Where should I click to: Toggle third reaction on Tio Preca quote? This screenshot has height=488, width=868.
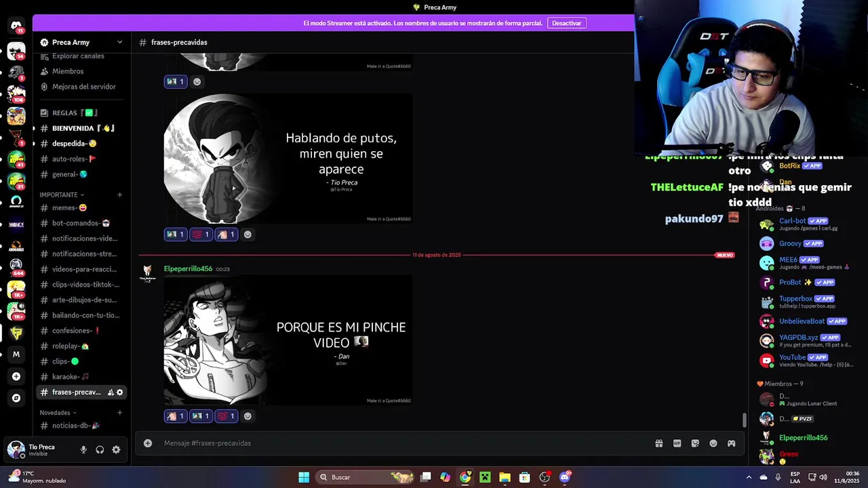pyautogui.click(x=226, y=235)
